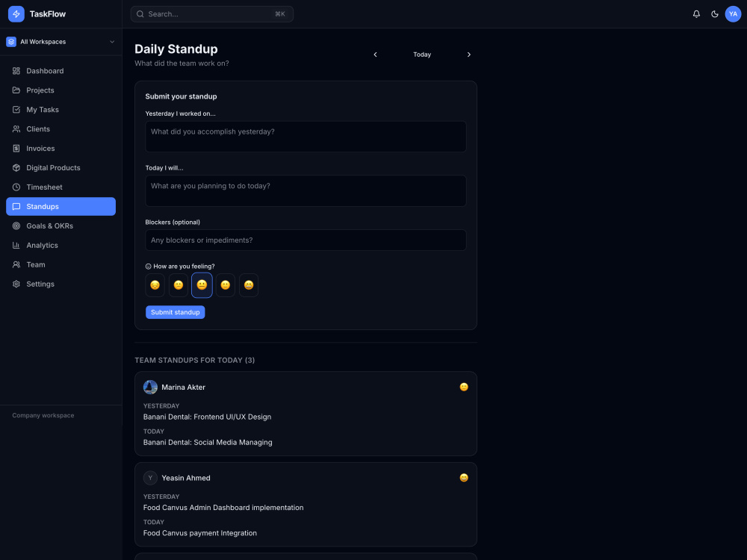Click Marina Akter's avatar photo

pyautogui.click(x=150, y=387)
